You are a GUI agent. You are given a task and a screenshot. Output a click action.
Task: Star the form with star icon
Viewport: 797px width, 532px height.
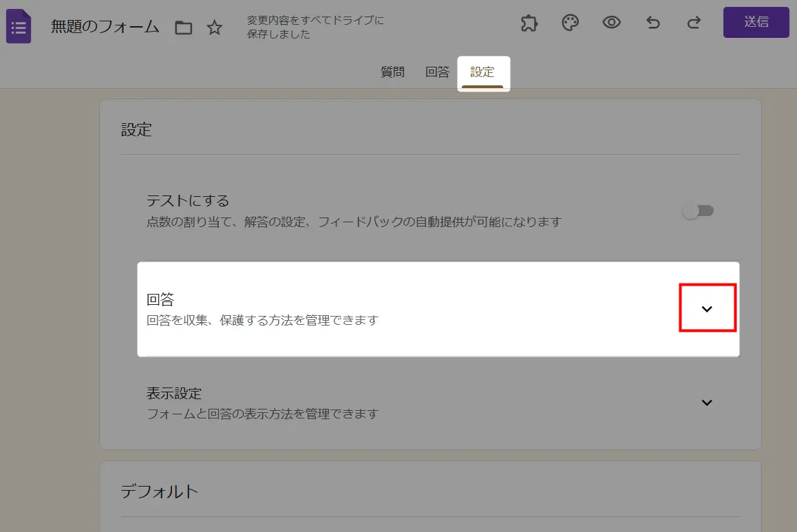pyautogui.click(x=215, y=28)
